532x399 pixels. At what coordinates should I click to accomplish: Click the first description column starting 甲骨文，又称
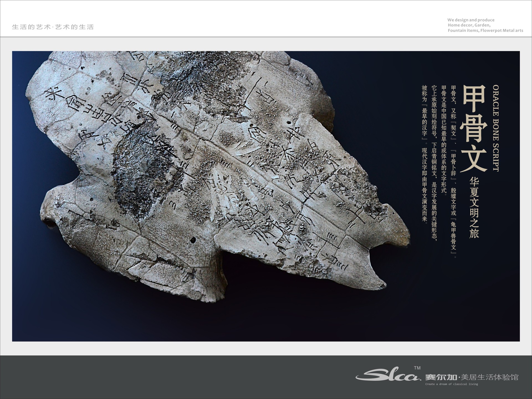point(454,172)
